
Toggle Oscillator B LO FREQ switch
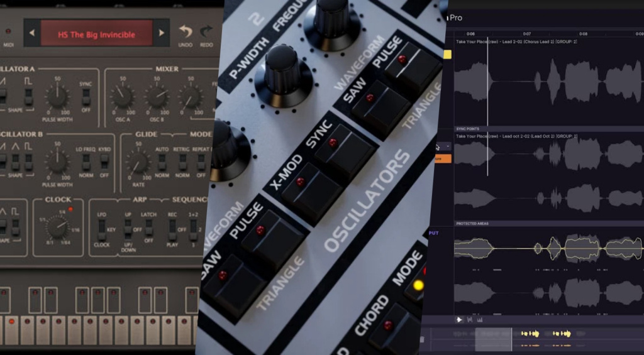tap(86, 162)
